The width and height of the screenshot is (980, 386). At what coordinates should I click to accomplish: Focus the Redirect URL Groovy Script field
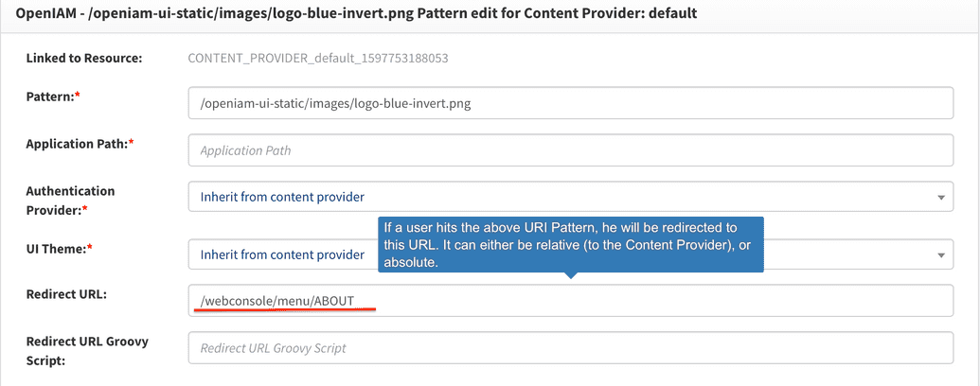[570, 348]
